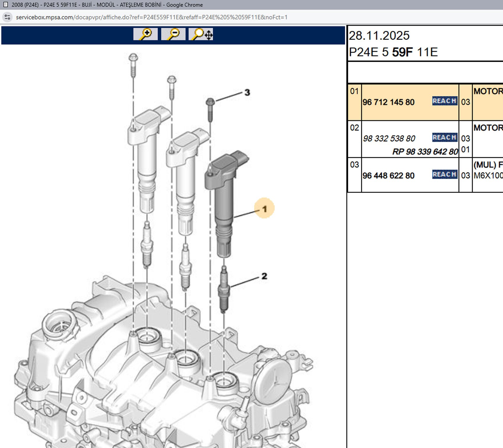Click REACH badge for part 96 448 622 80
This screenshot has width=503, height=448.
point(444,174)
